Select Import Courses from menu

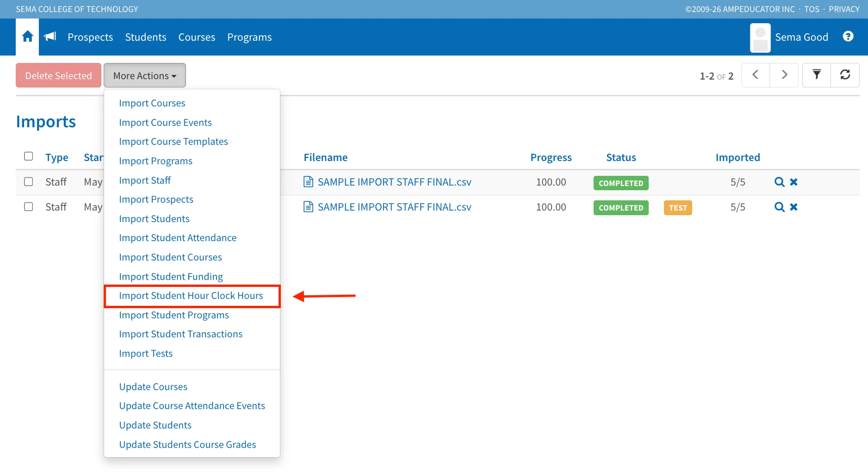pos(152,103)
